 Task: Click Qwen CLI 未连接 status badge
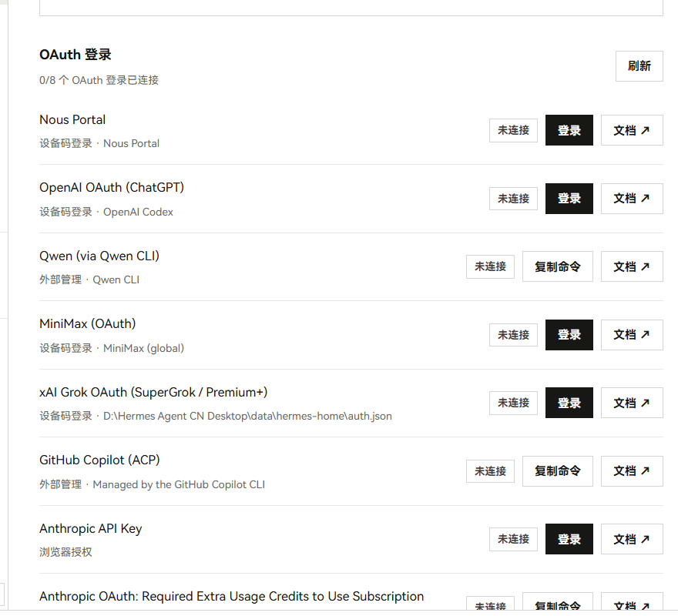(x=490, y=266)
